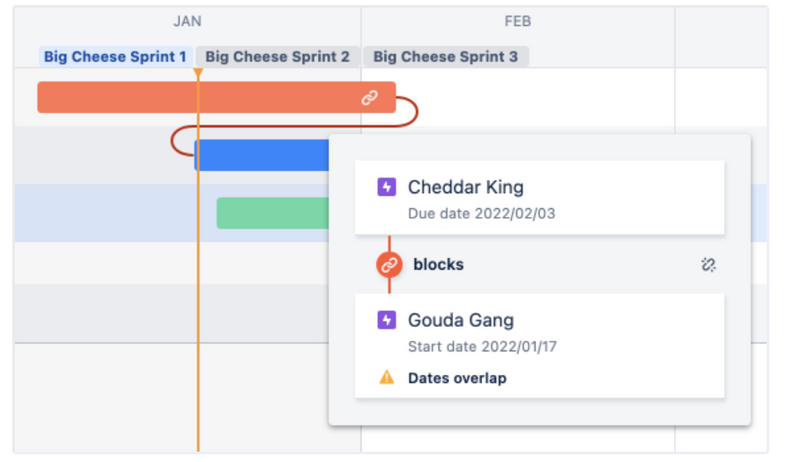Select the Big Cheese Sprint 3 label

pos(445,57)
